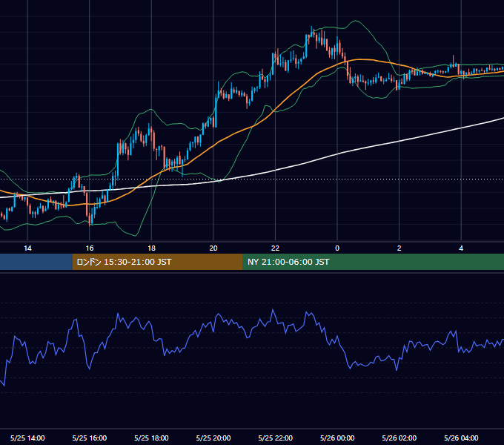The width and height of the screenshot is (504, 445).
Task: Click the ロンドン 15:30-21:00 JST session bar
Action: [157, 262]
